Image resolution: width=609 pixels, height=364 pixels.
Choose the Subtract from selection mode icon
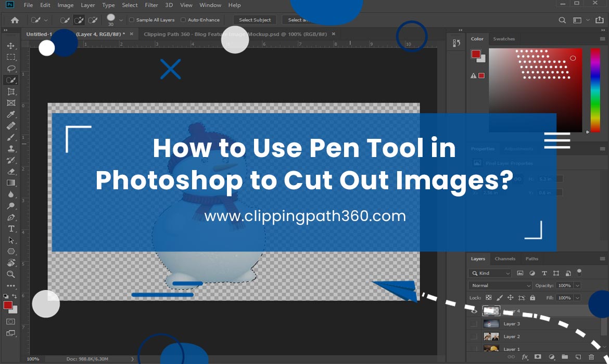pos(93,20)
